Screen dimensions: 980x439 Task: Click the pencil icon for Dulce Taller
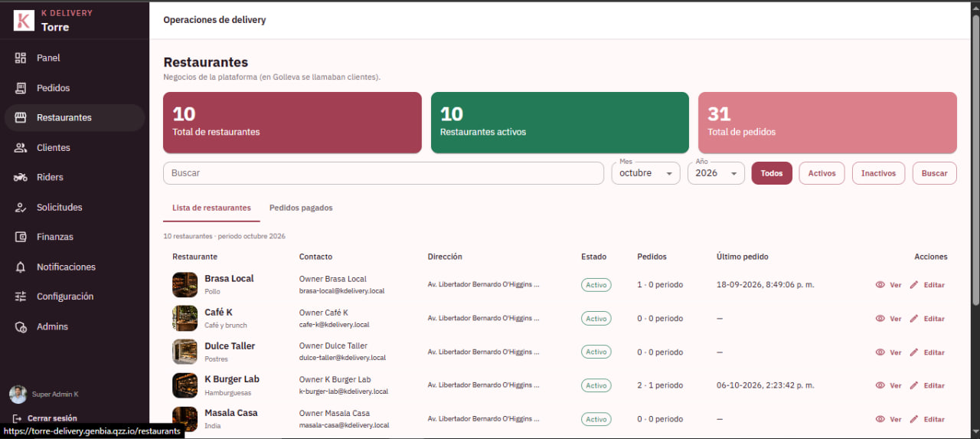coord(913,352)
